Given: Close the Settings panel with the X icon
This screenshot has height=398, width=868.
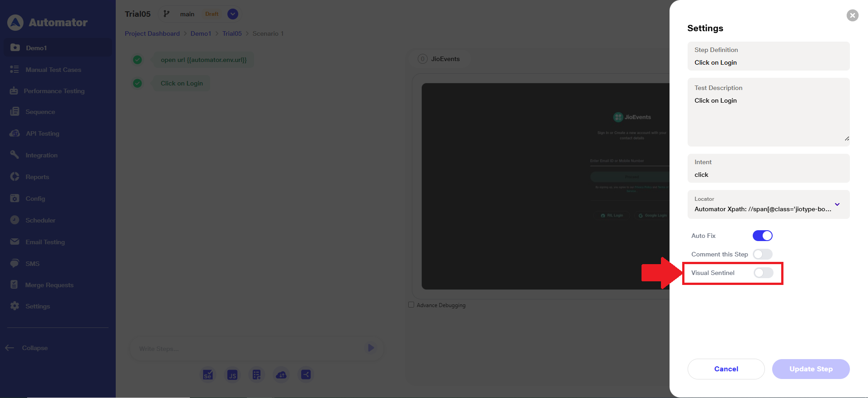Looking at the screenshot, I should 852,15.
